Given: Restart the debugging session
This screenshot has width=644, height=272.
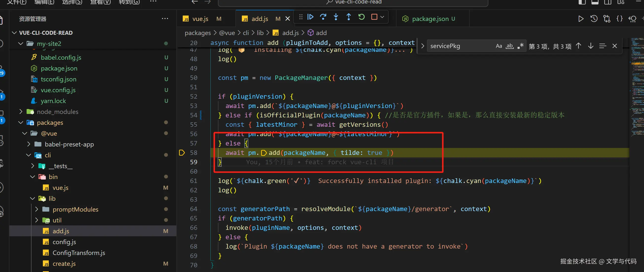Looking at the screenshot, I should [361, 17].
